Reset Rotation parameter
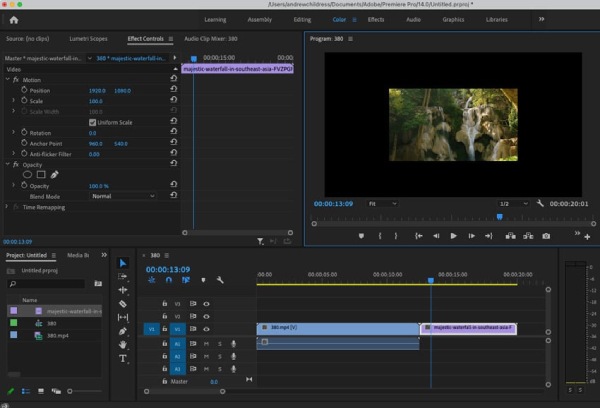The width and height of the screenshot is (600, 408). click(174, 131)
